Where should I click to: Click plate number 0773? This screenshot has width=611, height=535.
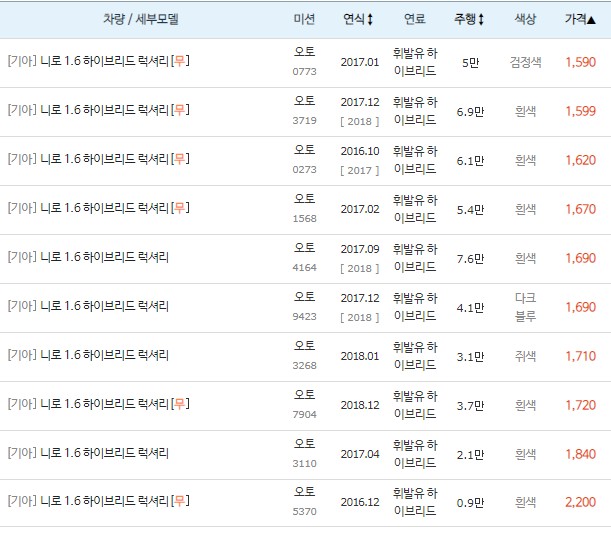(x=304, y=72)
